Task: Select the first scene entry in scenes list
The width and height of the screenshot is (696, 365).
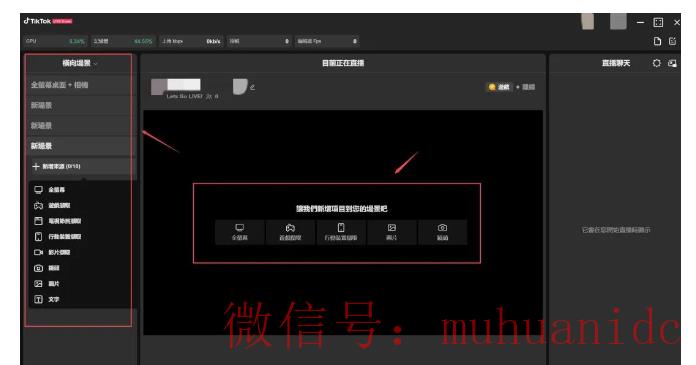Action: (x=80, y=85)
